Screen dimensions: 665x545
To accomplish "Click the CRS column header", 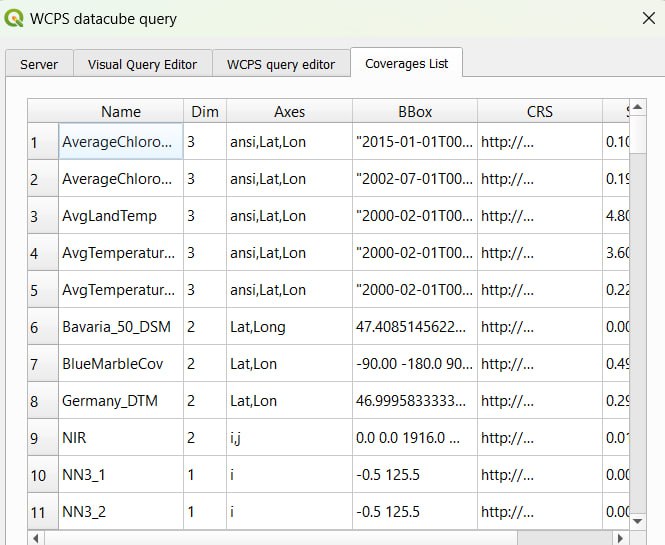I will 539,112.
